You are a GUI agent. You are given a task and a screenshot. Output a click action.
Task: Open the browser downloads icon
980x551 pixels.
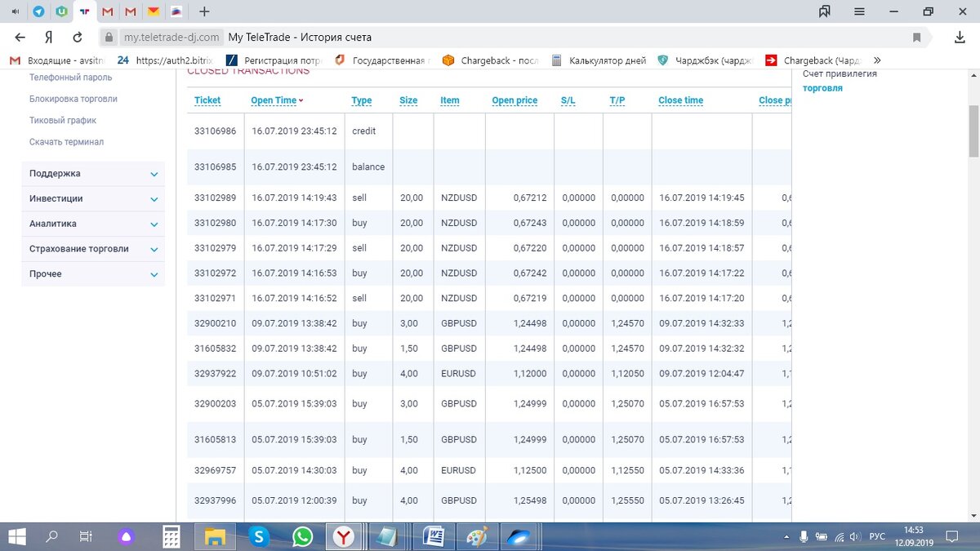[960, 38]
